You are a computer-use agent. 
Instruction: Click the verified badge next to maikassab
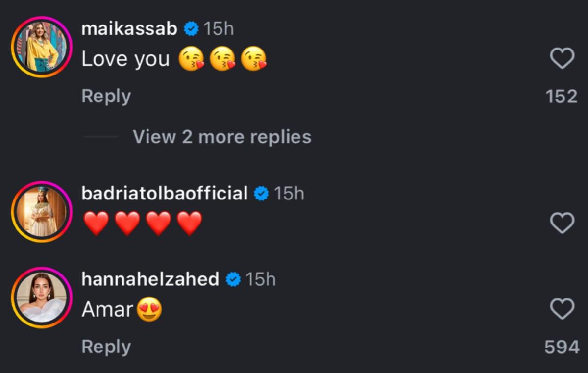click(x=190, y=28)
